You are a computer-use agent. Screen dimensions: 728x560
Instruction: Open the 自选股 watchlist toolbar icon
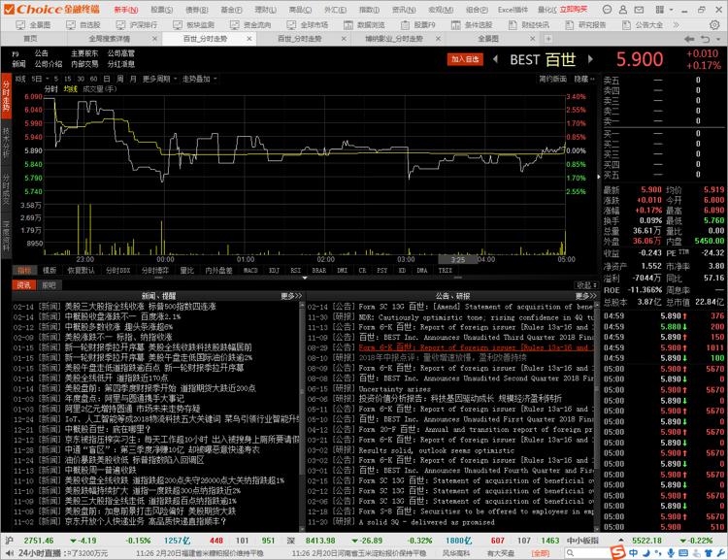pos(71,25)
